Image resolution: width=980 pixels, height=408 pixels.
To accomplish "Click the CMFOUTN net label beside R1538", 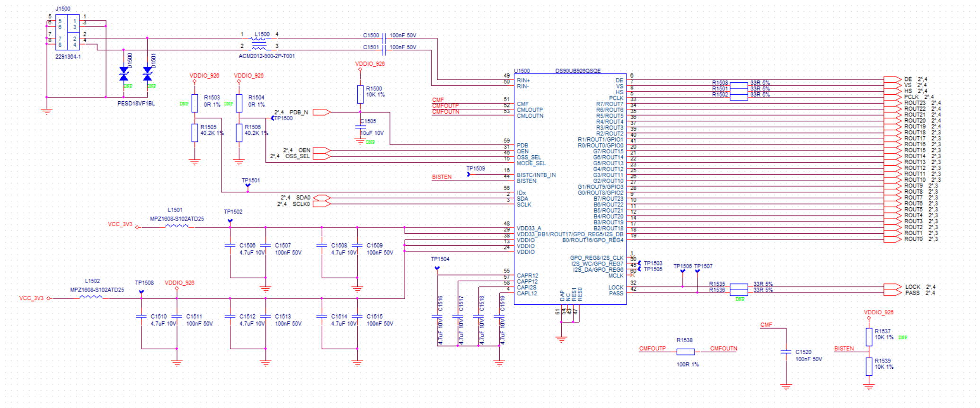I will pos(724,348).
